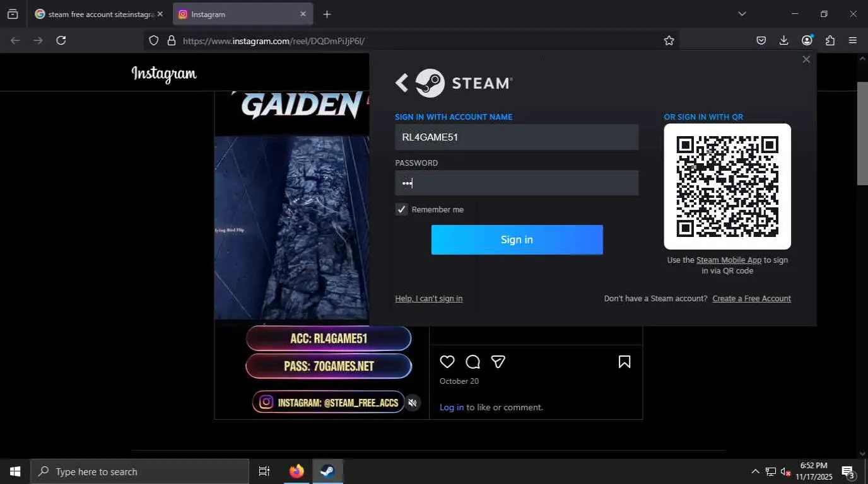Go forward to the next page

[x=38, y=40]
